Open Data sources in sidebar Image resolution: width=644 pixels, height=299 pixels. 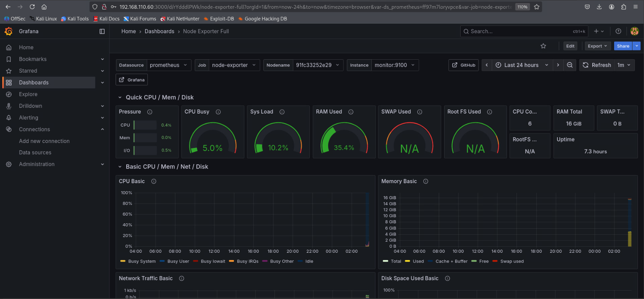coord(35,153)
